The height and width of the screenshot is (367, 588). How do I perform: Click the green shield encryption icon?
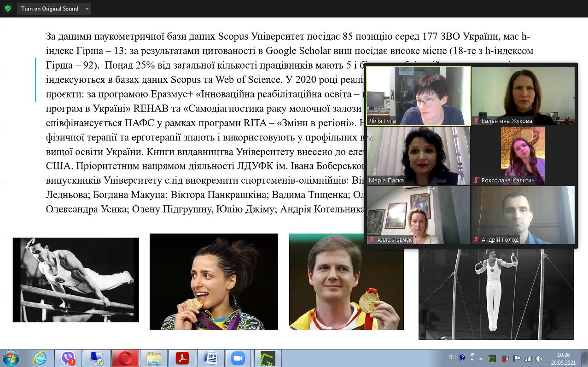click(7, 8)
